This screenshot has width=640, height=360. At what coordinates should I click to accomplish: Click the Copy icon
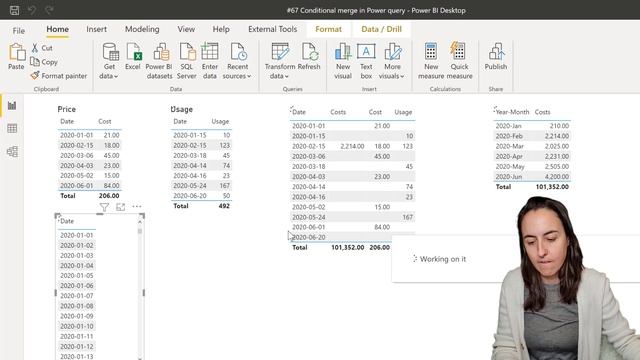click(35, 62)
